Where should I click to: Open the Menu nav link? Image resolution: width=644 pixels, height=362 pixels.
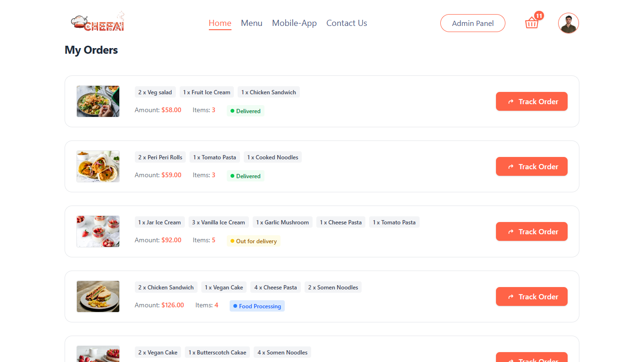coord(251,23)
